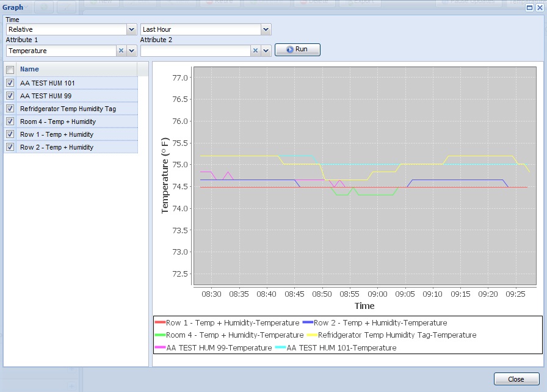Select the AA TEST HUM 101 row name
Viewport: 547px width, 392px height.
48,83
